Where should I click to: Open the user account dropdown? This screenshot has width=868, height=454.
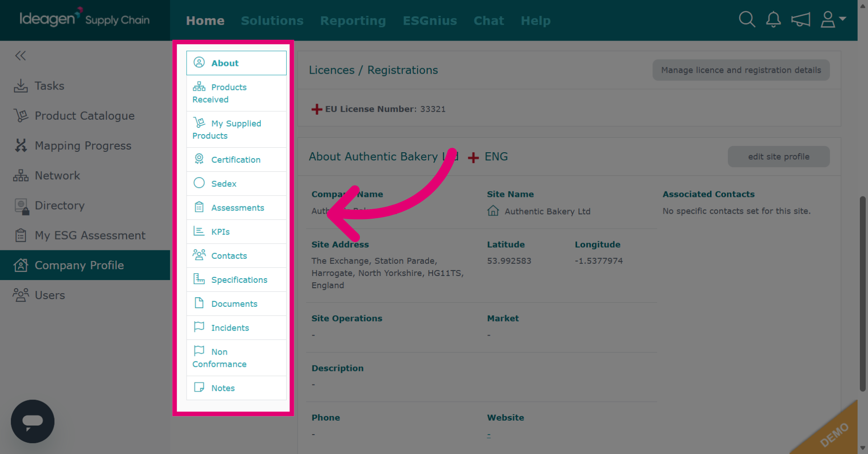[833, 19]
